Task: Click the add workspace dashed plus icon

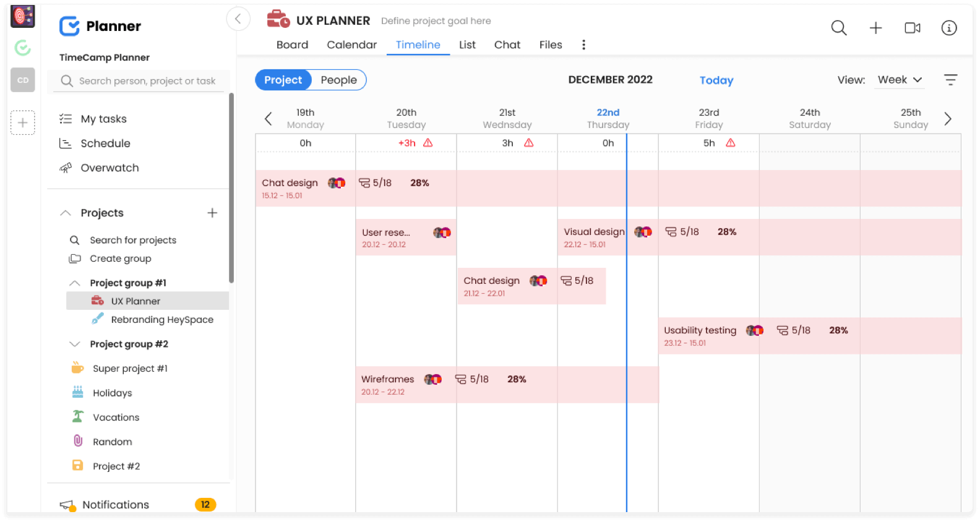Action: (23, 122)
